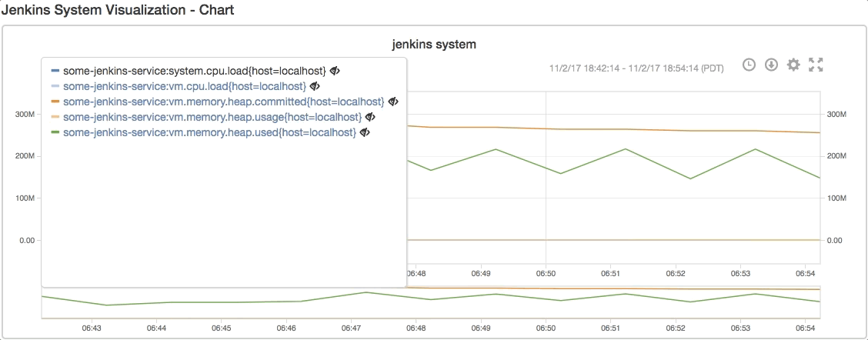Screen dimensions: 868x340
Task: Click the 'Jenkins System Visualization - Chart' heading
Action: pyautogui.click(x=118, y=10)
